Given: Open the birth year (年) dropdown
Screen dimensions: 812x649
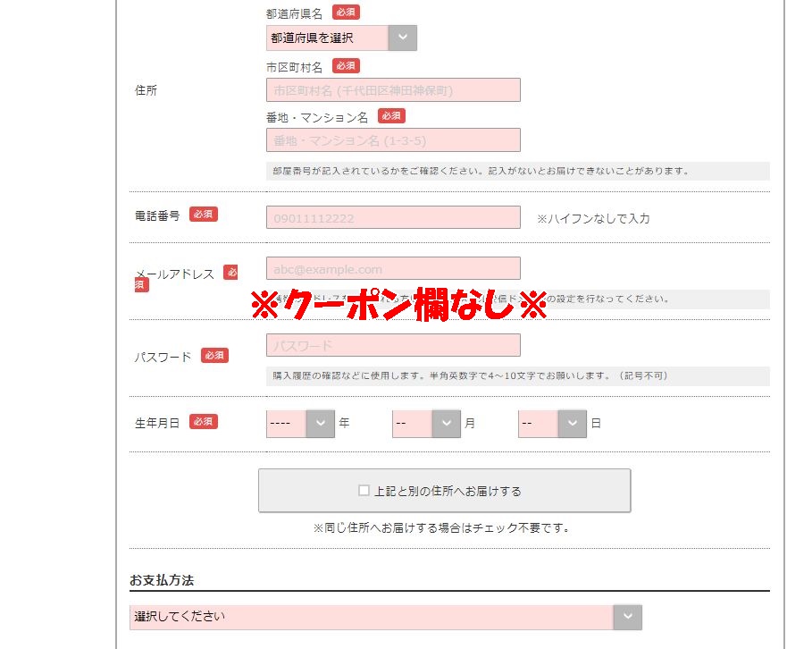Looking at the screenshot, I should pos(300,424).
